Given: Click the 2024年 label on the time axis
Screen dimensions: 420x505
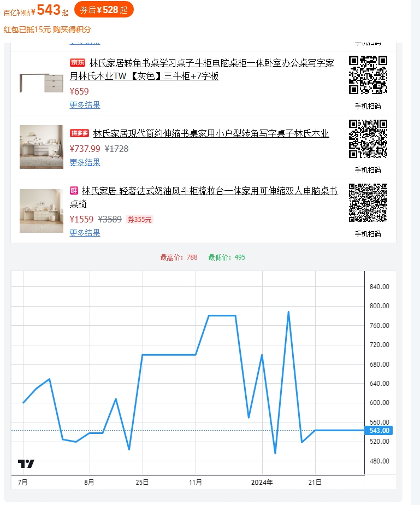Looking at the screenshot, I should [262, 482].
